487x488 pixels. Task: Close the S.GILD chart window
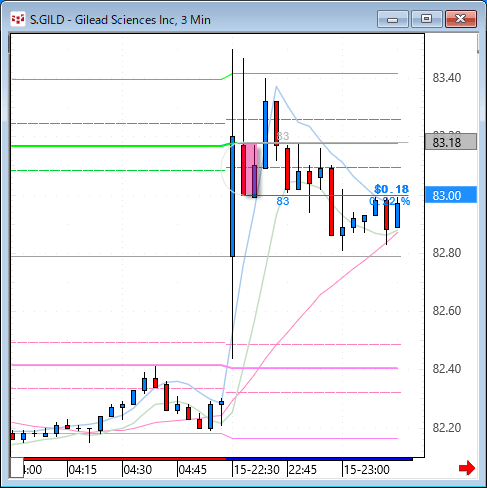click(x=461, y=19)
